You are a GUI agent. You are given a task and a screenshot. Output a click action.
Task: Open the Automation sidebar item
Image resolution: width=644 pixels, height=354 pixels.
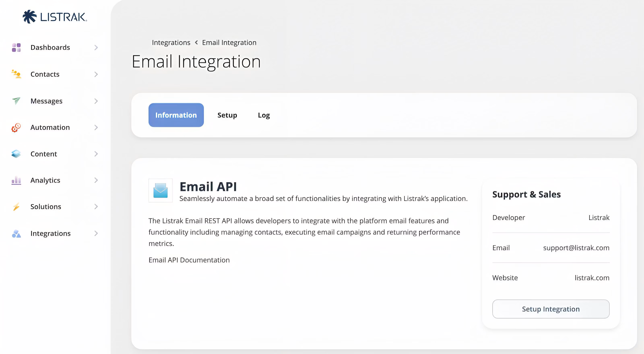55,127
